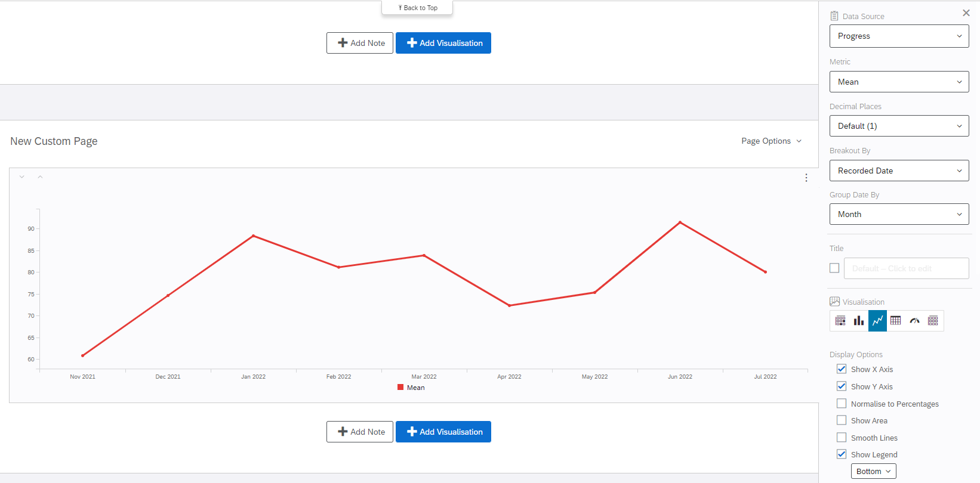Toggle the Show Legend checkbox
Viewport: 980px width, 483px height.
click(x=842, y=454)
